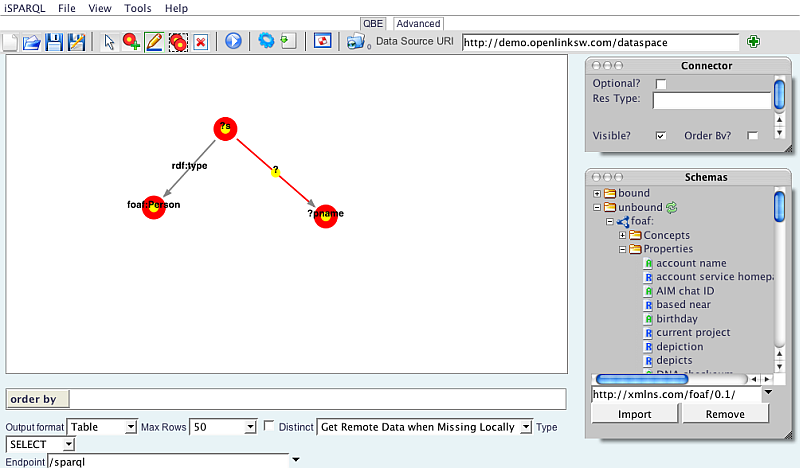
Task: Open the Tools menu
Action: 138,8
